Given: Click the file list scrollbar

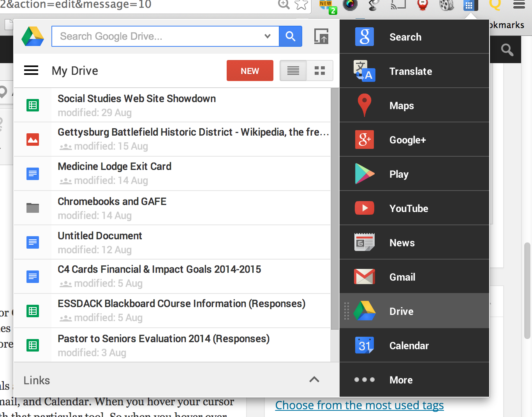Looking at the screenshot, I should tap(335, 208).
